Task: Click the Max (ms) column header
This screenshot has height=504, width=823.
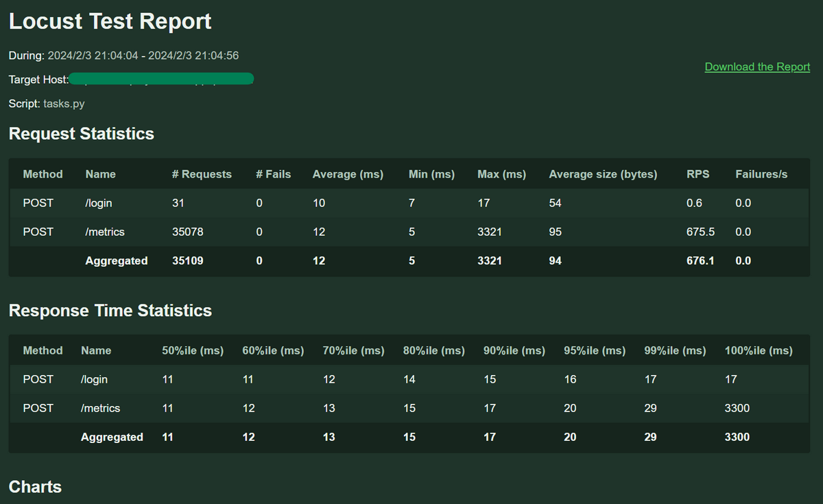Action: coord(501,174)
